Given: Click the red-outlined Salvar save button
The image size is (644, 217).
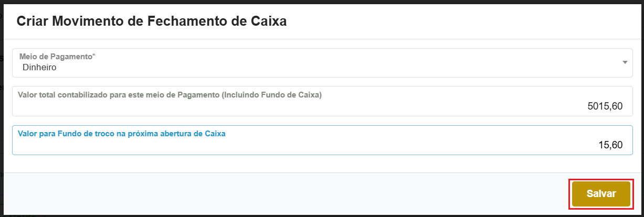Looking at the screenshot, I should pyautogui.click(x=601, y=193).
